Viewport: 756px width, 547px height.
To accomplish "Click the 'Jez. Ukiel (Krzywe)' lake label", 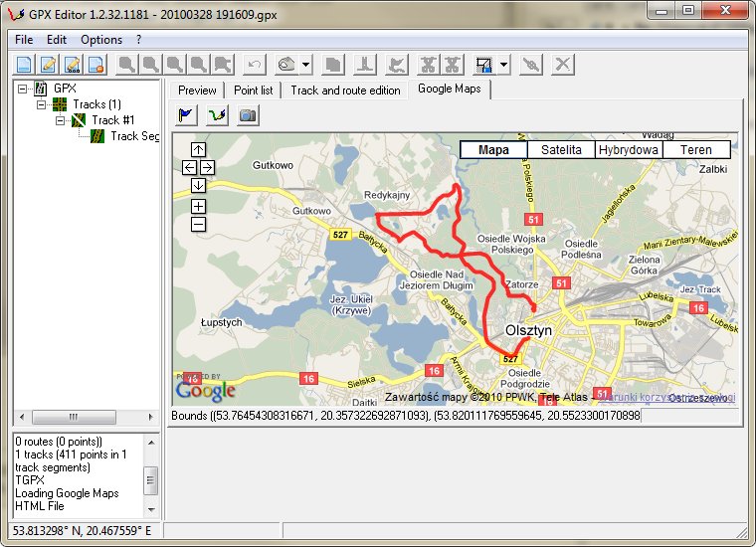I will point(351,305).
